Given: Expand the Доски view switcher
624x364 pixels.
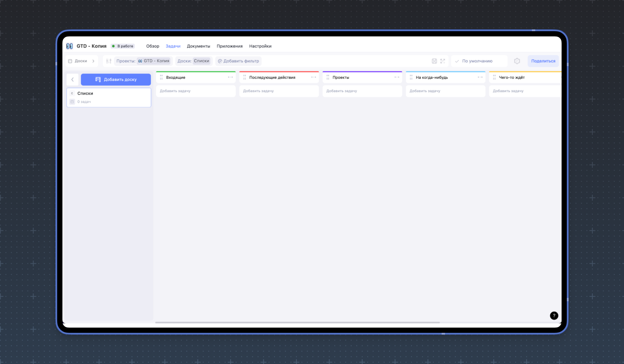Looking at the screenshot, I should click(82, 61).
